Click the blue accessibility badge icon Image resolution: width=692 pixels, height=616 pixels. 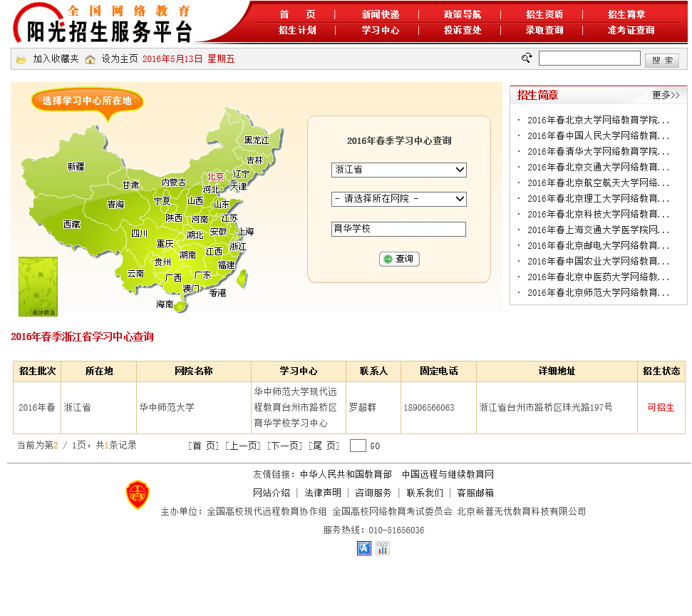(364, 548)
